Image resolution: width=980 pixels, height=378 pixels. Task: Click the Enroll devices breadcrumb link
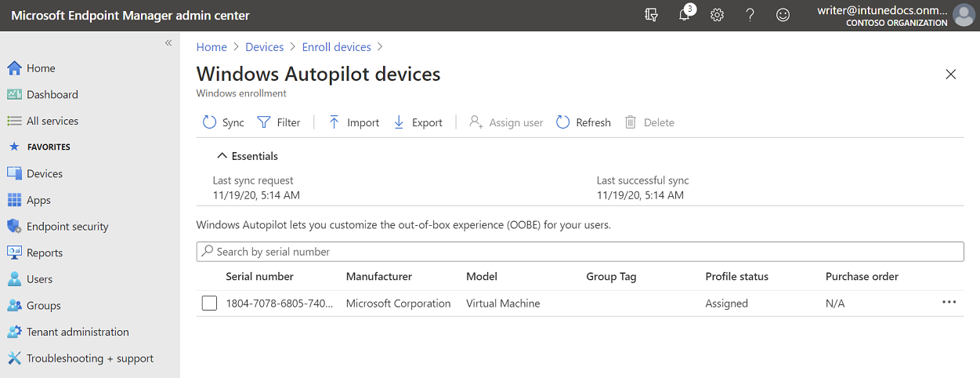coord(336,47)
